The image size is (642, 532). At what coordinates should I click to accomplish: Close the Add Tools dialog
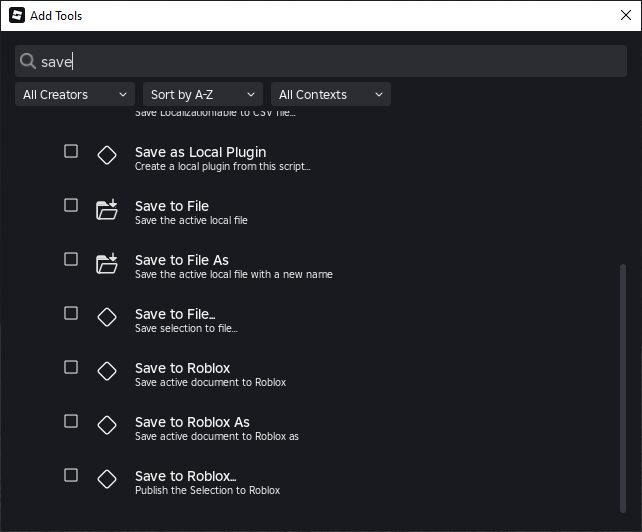point(626,16)
